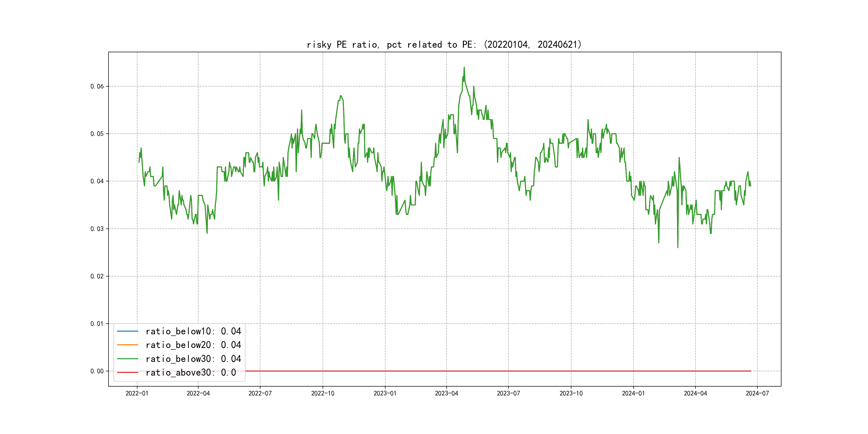Viewport: 868px width, 434px height.
Task: Click the 0.00 y-axis tick label
Action: point(97,371)
